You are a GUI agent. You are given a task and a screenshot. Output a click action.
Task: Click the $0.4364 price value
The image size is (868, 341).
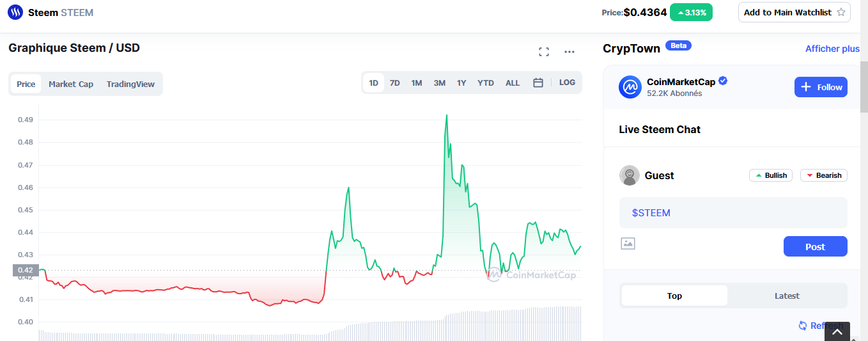pyautogui.click(x=645, y=12)
